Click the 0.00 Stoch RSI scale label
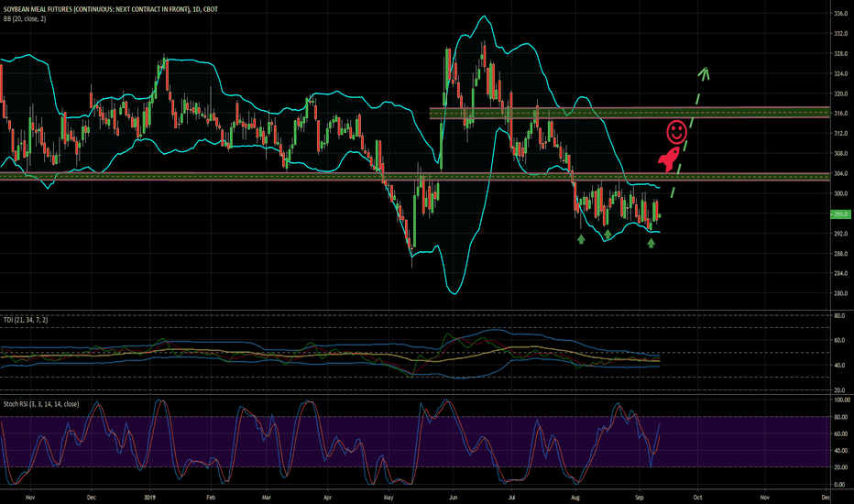The image size is (854, 504). 839,485
